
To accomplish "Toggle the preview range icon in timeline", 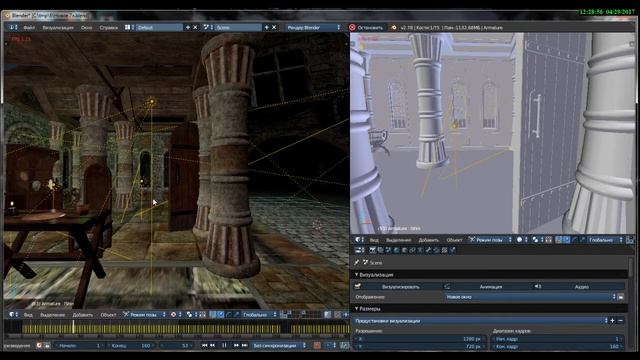I will click(x=39, y=345).
